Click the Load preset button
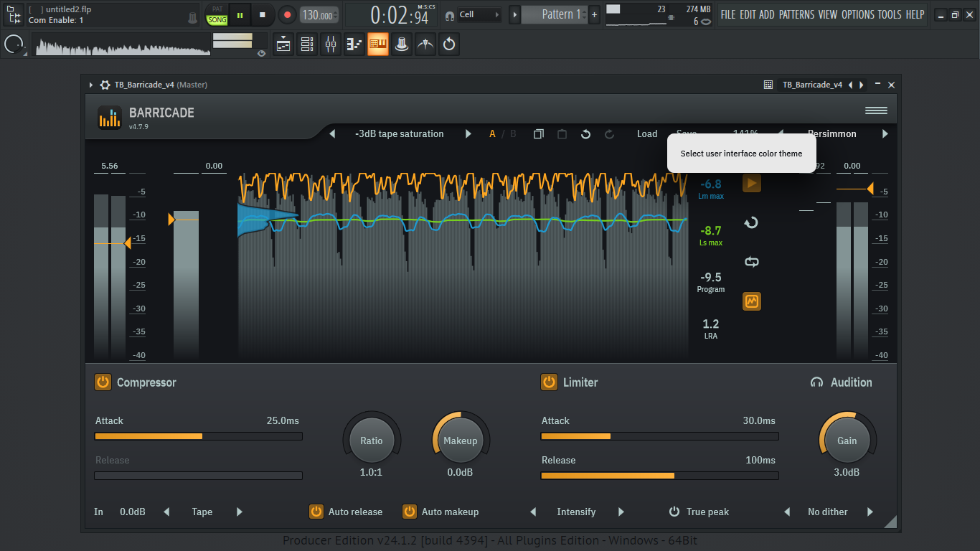The height and width of the screenshot is (551, 980). 647,134
